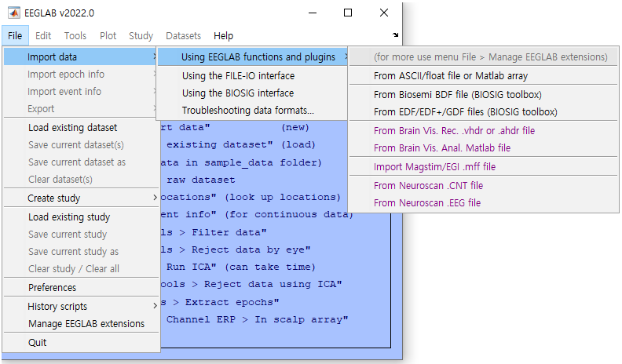Choose Import Magstim/EGI .mff file

[x=484, y=167]
